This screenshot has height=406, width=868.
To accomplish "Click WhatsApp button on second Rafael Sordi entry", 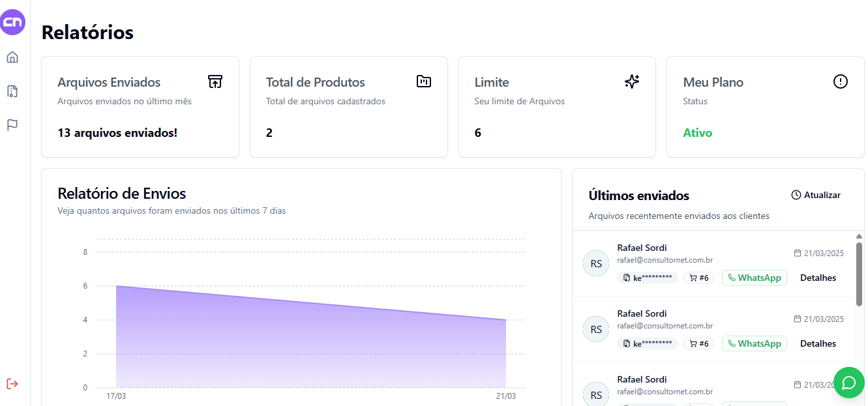I will (x=754, y=343).
